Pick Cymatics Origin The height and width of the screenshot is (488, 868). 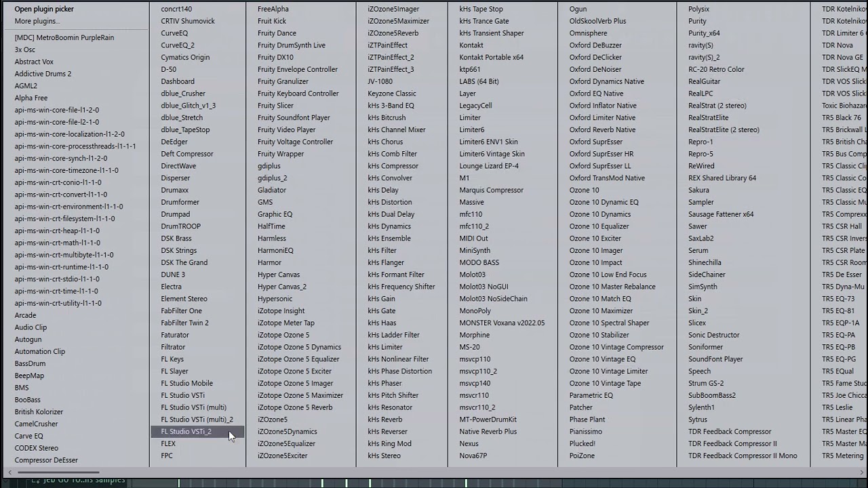coord(185,58)
